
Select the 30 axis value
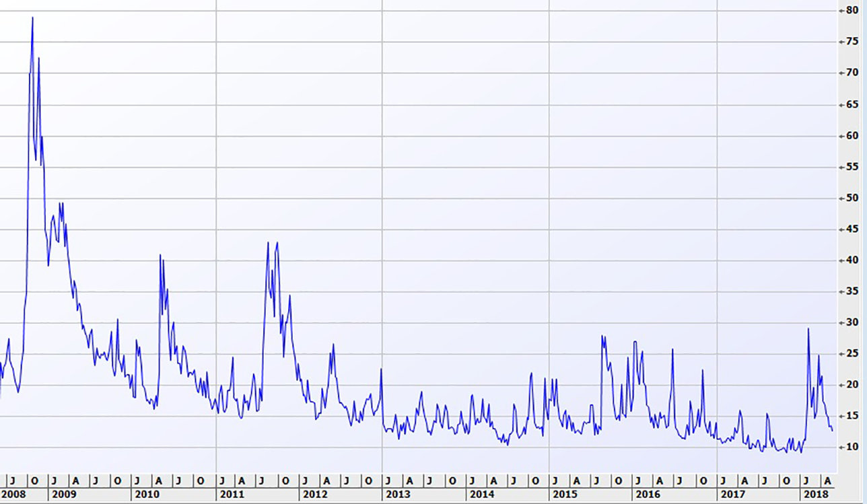(852, 322)
